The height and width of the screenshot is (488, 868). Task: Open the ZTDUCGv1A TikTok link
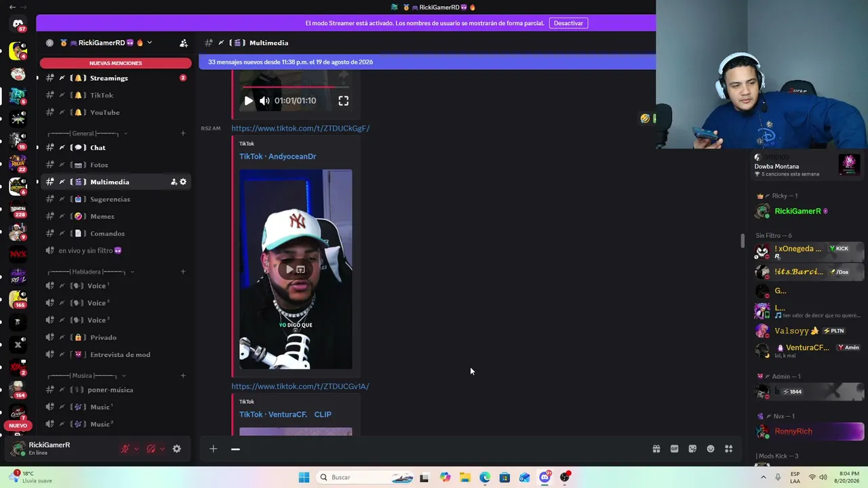300,386
